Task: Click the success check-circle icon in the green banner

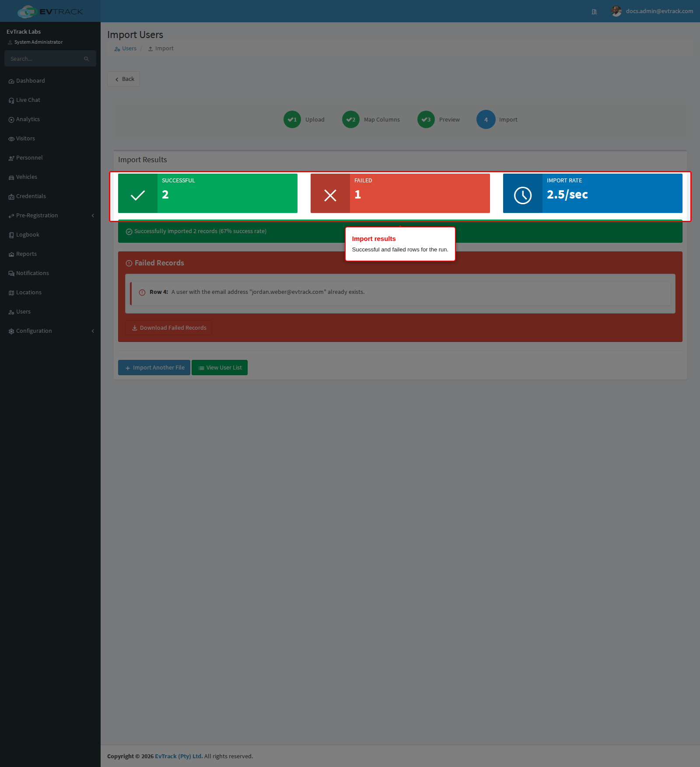Action: click(x=129, y=232)
